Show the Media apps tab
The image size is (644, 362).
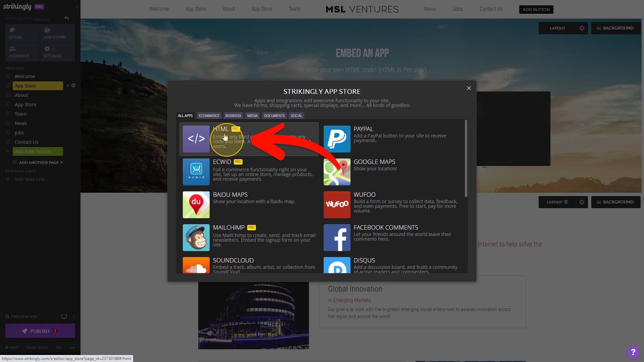[x=252, y=116]
